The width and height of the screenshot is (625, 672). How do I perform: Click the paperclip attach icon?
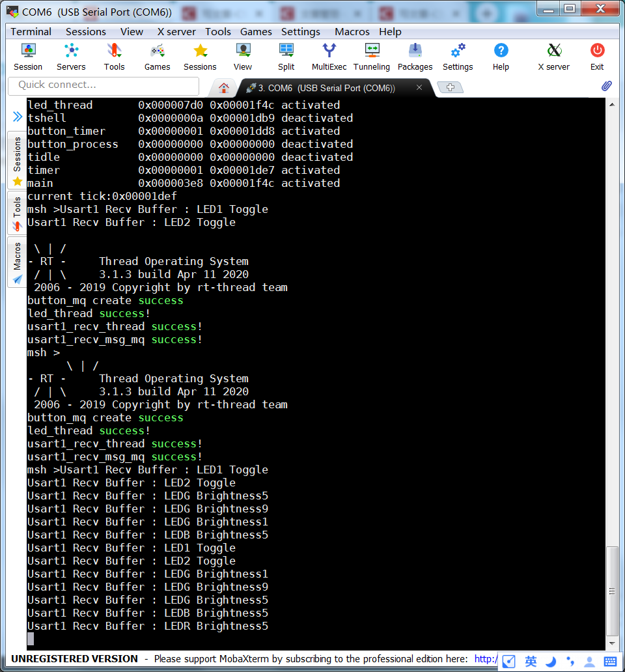coord(607,86)
